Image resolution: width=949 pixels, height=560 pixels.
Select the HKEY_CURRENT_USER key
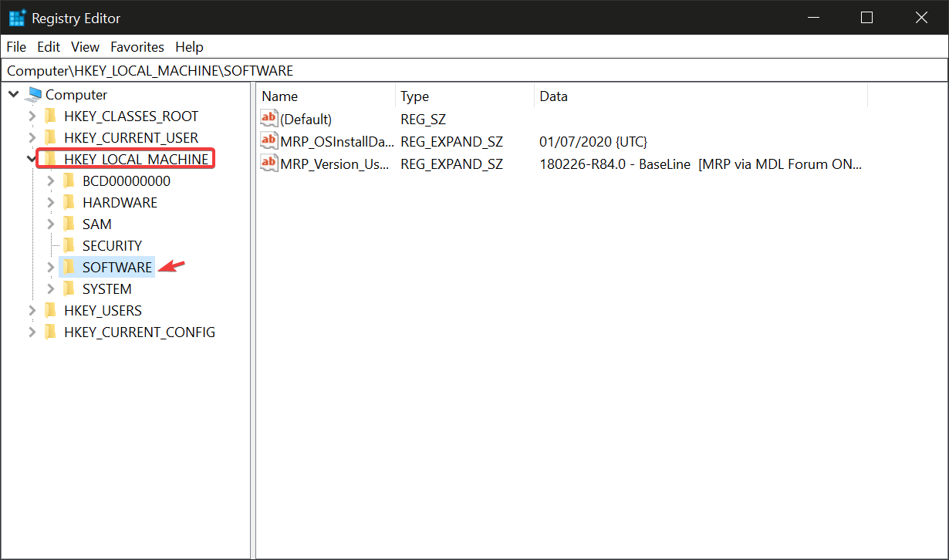pos(131,138)
